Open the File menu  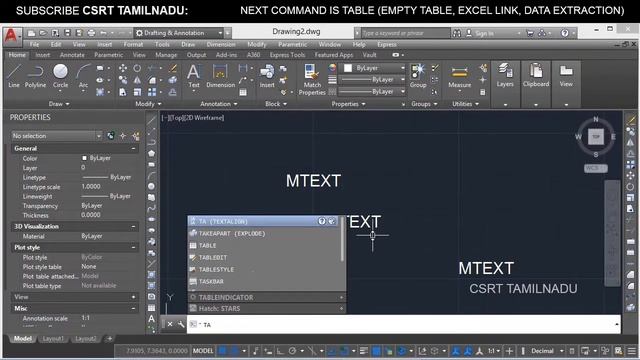(35, 44)
